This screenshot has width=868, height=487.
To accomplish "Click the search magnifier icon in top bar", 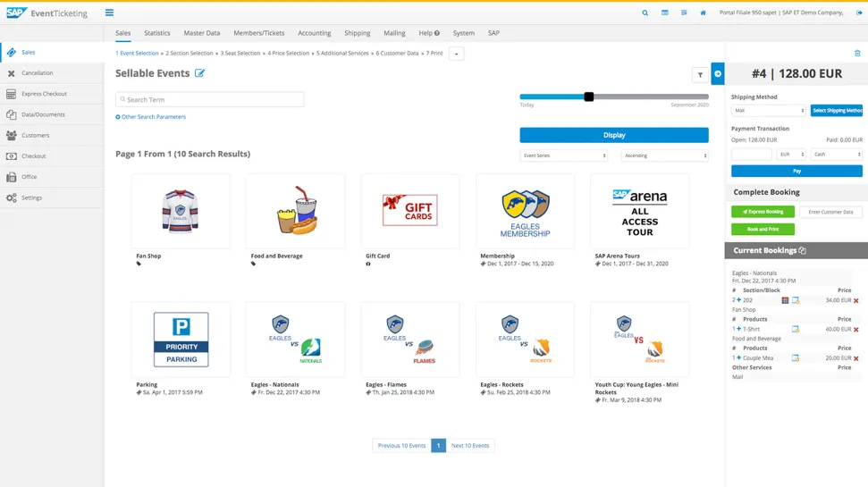I will click(x=645, y=13).
